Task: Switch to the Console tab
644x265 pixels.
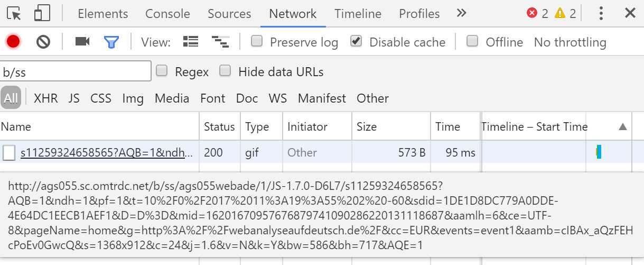Action: click(x=167, y=14)
